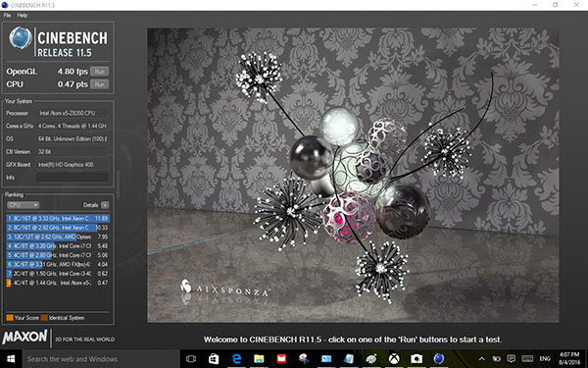
Task: Open Microsoft Edge browser
Action: click(x=236, y=359)
